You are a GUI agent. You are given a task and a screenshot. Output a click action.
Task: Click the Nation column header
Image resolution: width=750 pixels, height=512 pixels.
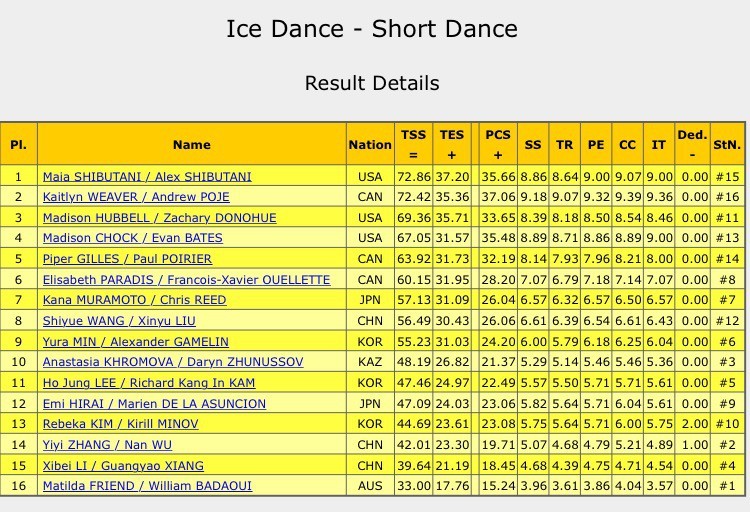click(x=370, y=144)
